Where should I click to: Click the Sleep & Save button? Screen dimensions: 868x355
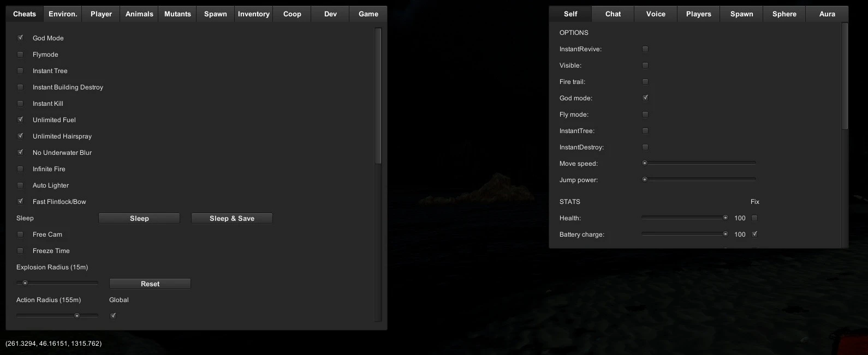coord(232,218)
